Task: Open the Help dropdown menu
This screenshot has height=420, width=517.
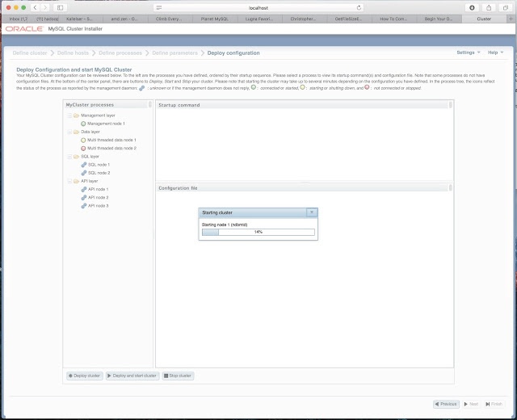Action: pyautogui.click(x=495, y=52)
